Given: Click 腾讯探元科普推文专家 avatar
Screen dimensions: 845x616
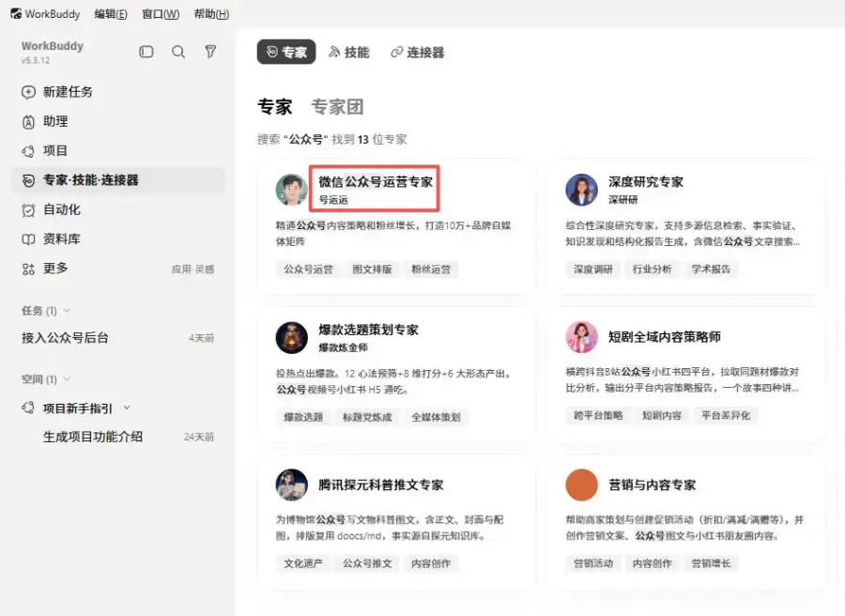Looking at the screenshot, I should coord(292,485).
